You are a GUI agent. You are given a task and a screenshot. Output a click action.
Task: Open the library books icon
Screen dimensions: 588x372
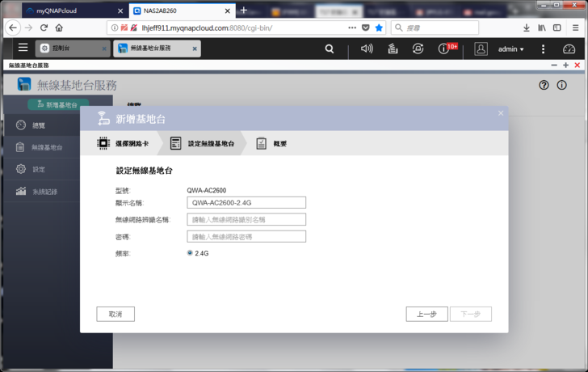pyautogui.click(x=542, y=27)
